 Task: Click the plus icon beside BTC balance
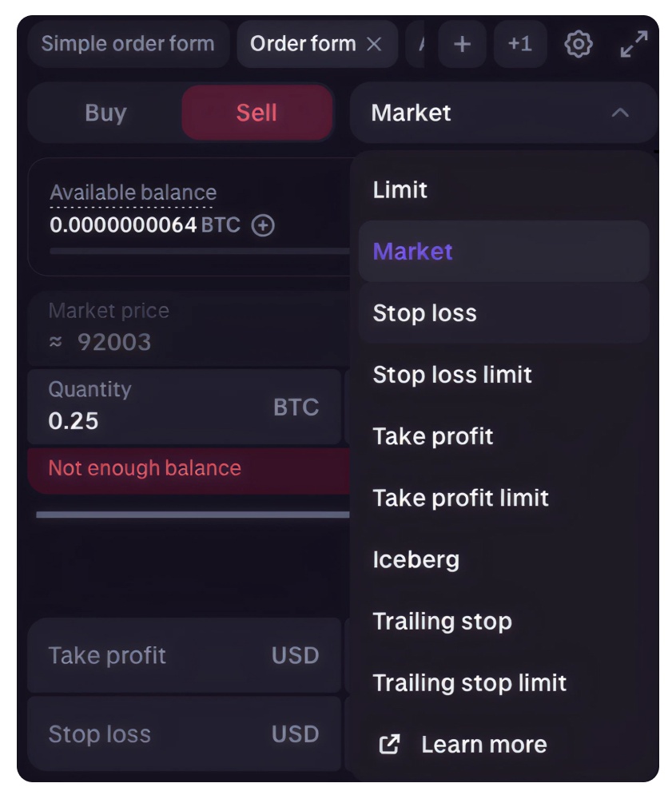tap(263, 225)
